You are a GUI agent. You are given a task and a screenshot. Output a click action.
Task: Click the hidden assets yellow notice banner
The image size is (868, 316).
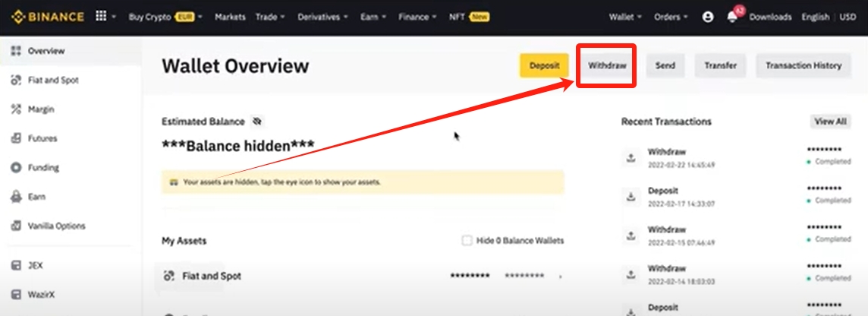pyautogui.click(x=363, y=182)
